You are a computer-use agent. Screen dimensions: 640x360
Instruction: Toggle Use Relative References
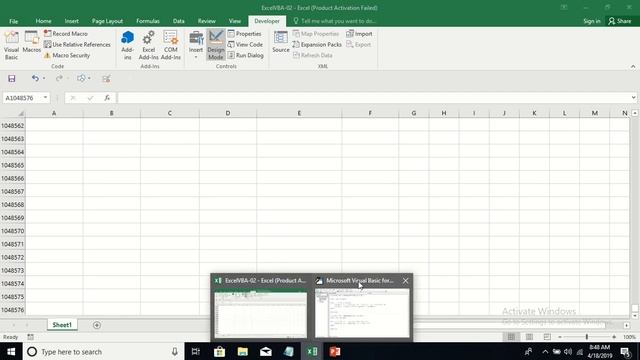pos(77,44)
